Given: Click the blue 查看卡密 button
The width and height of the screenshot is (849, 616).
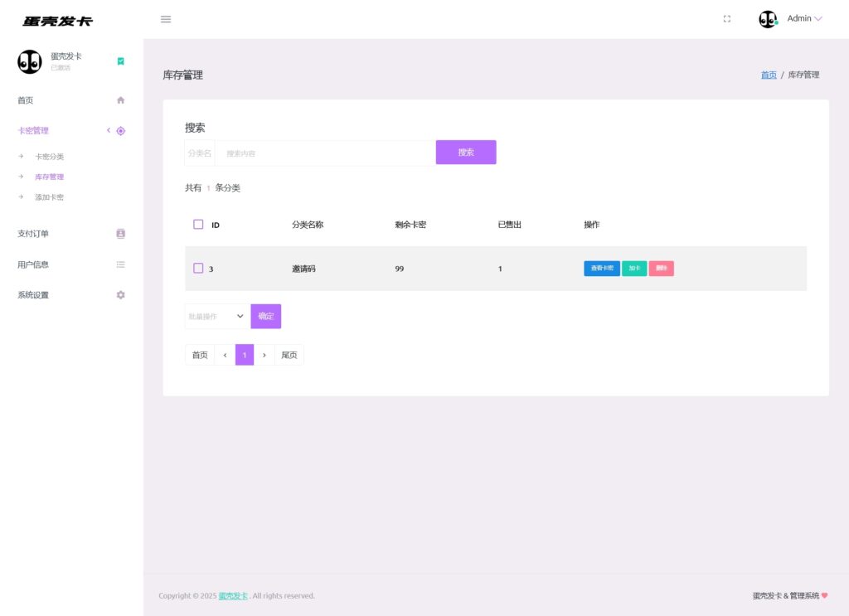Looking at the screenshot, I should pos(602,269).
